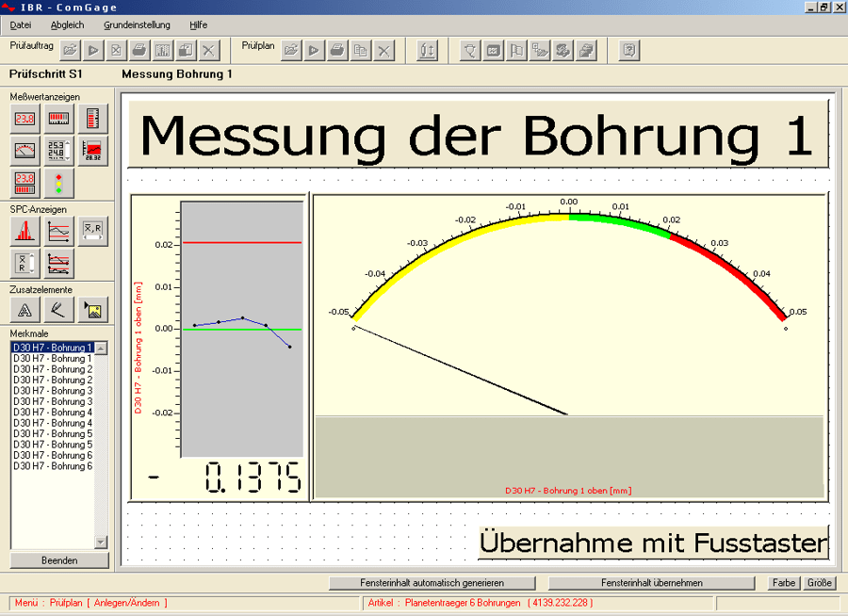This screenshot has height=616, width=848.
Task: Pick the line drawing element tool
Action: coord(59,310)
